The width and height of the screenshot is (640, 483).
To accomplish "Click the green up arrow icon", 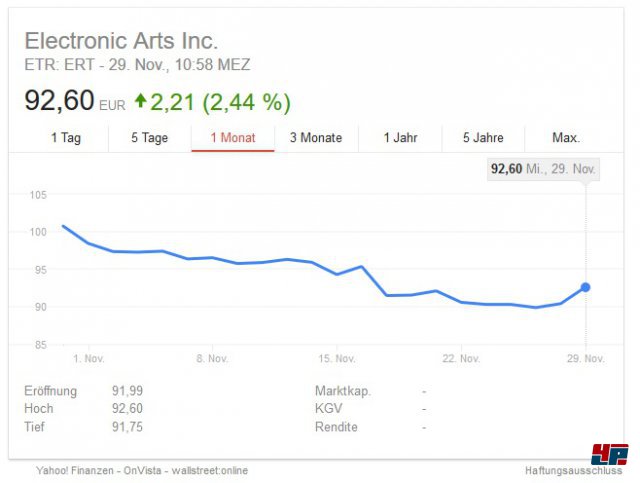I will [140, 100].
